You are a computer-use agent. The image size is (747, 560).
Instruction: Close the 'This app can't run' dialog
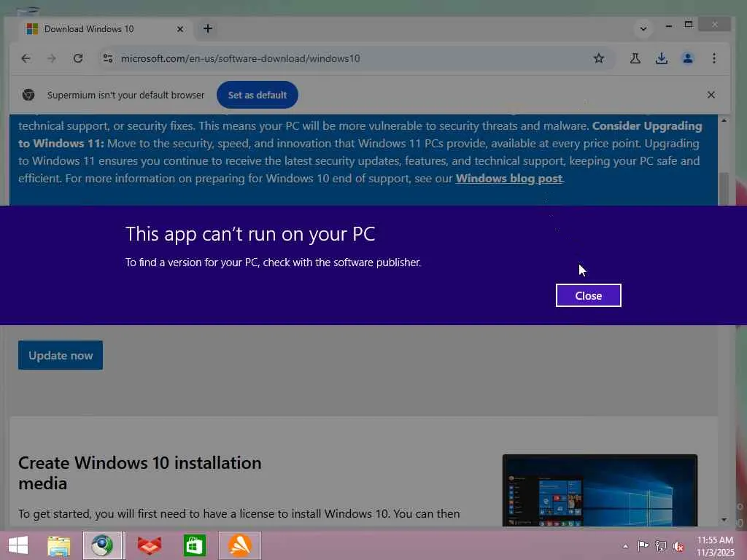point(589,296)
